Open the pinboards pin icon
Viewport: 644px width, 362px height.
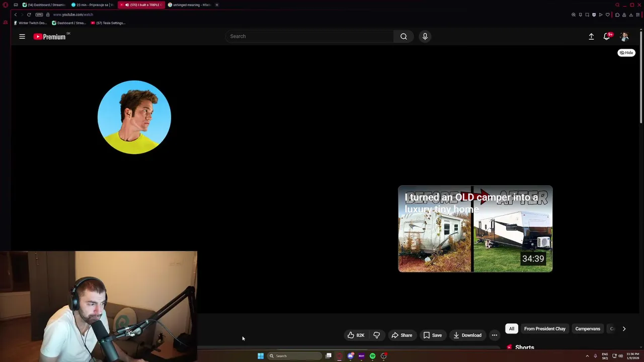click(581, 15)
